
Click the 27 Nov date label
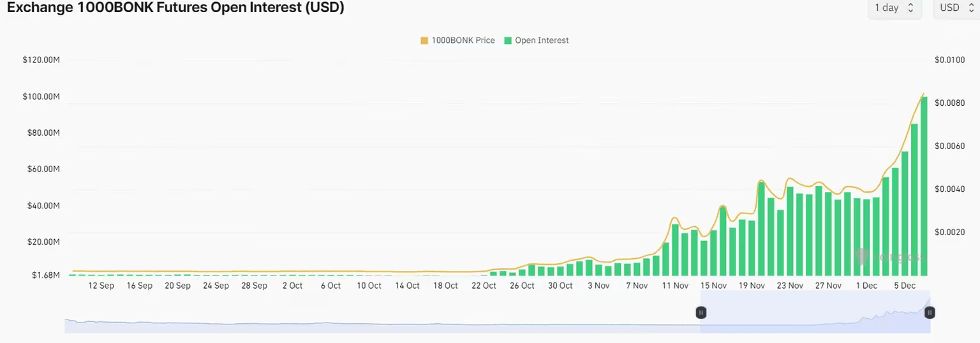coord(828,286)
